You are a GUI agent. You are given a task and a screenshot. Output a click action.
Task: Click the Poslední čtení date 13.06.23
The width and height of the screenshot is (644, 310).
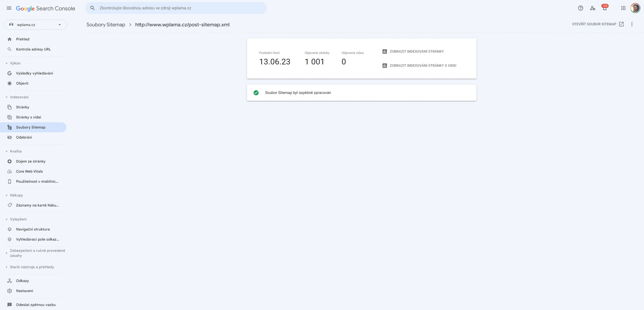[275, 62]
